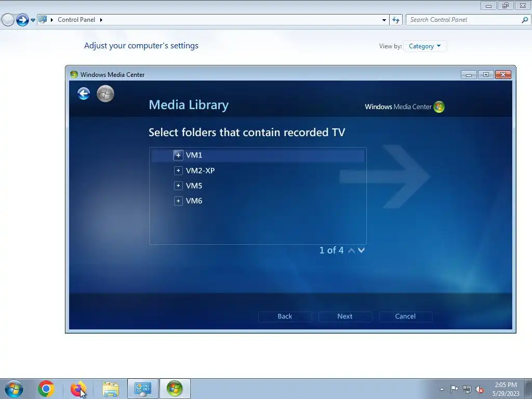Maximize the Windows Media Center window
Viewport: 532px width, 399px height.
(x=486, y=75)
